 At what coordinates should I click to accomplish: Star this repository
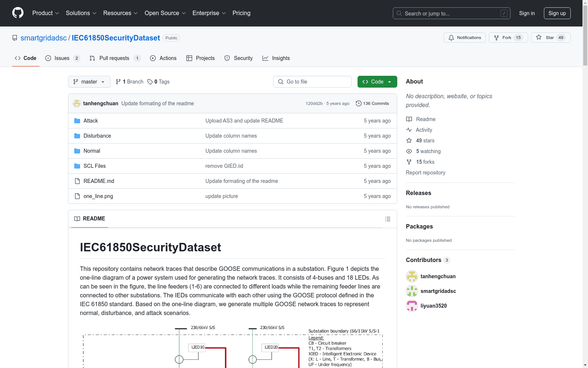pos(551,38)
